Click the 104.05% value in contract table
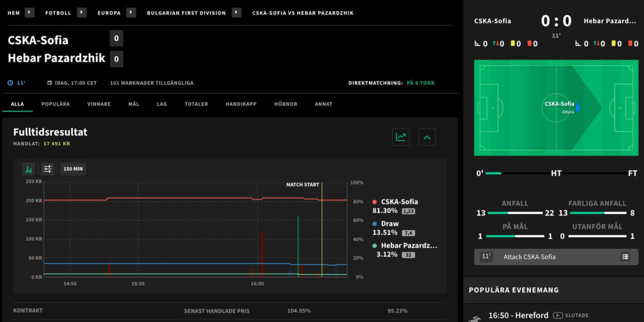The width and height of the screenshot is (644, 322). coord(299,311)
